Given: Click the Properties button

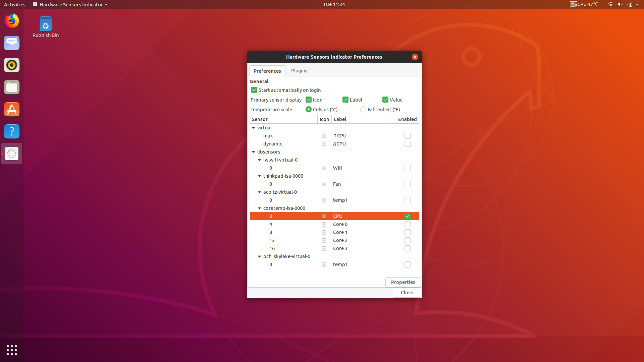Looking at the screenshot, I should [x=402, y=282].
